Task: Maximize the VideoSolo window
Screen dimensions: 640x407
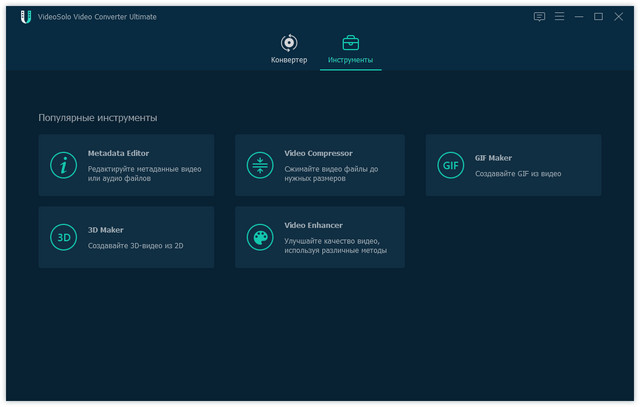Action: pyautogui.click(x=598, y=17)
